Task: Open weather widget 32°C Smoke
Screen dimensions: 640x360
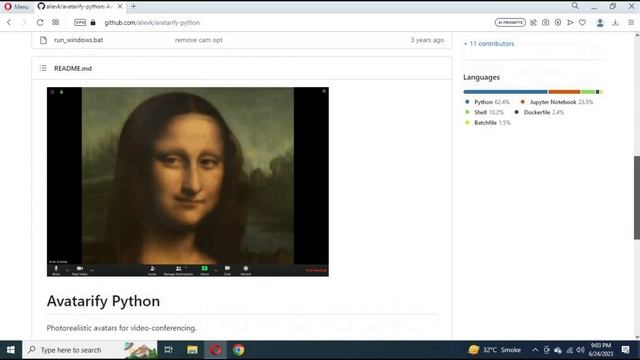Action: click(495, 350)
